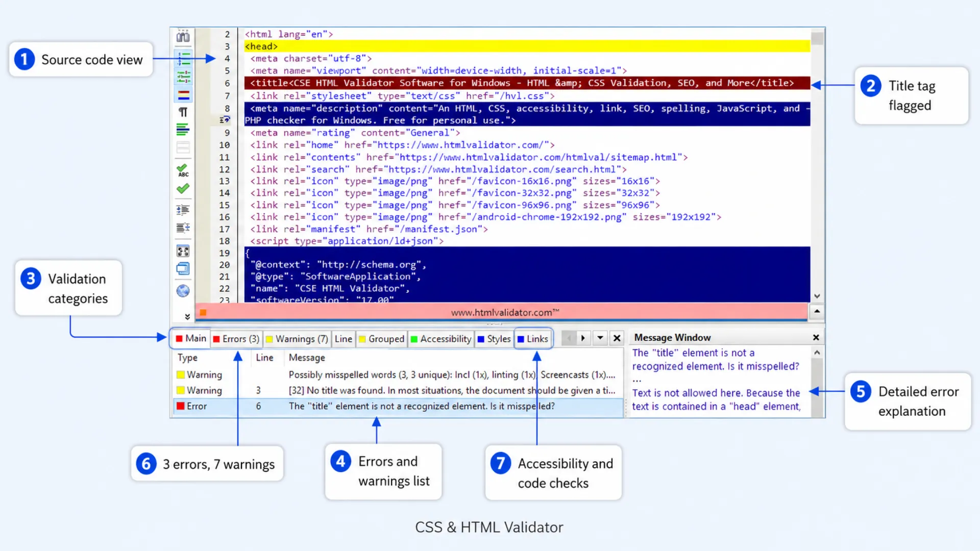Click the android-chrome-192x192.png line

click(x=485, y=217)
